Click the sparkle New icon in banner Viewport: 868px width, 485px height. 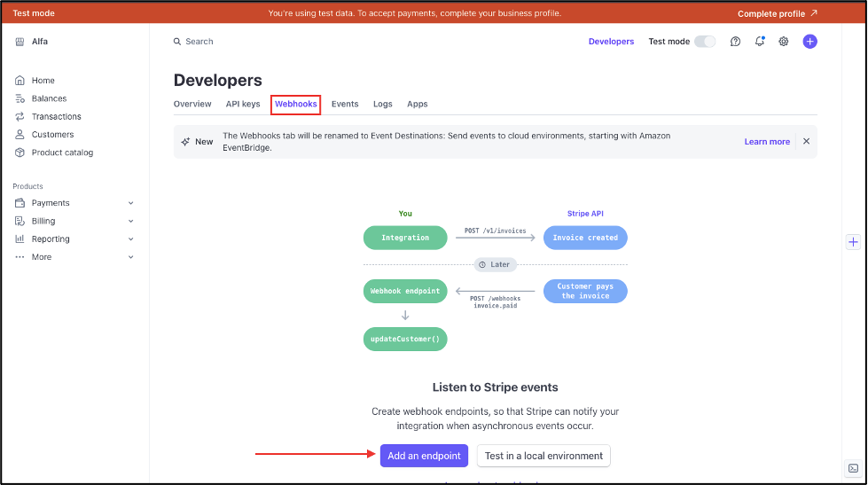pyautogui.click(x=185, y=142)
